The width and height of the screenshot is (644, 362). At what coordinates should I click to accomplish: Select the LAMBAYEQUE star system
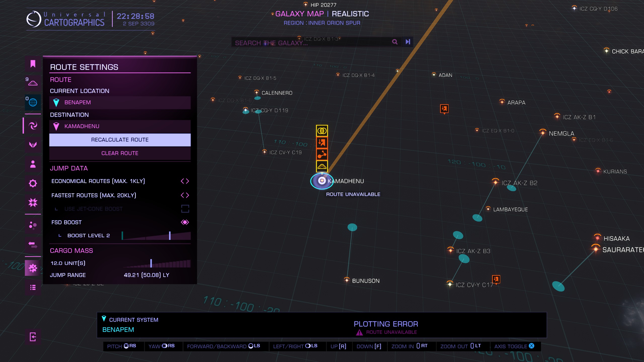[x=488, y=208]
